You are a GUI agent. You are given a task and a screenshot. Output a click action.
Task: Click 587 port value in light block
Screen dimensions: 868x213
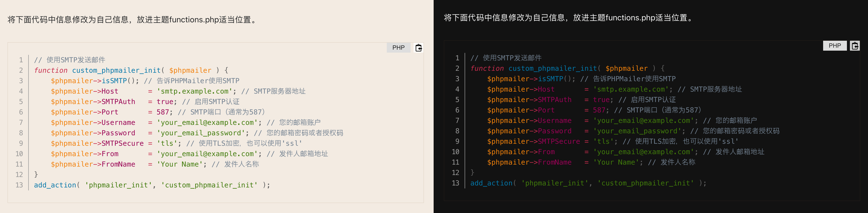click(x=163, y=112)
